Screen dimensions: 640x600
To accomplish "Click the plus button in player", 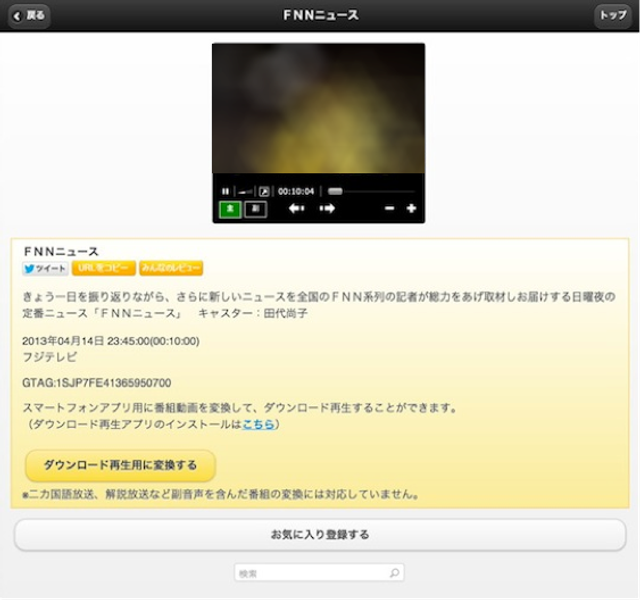I will click(411, 209).
